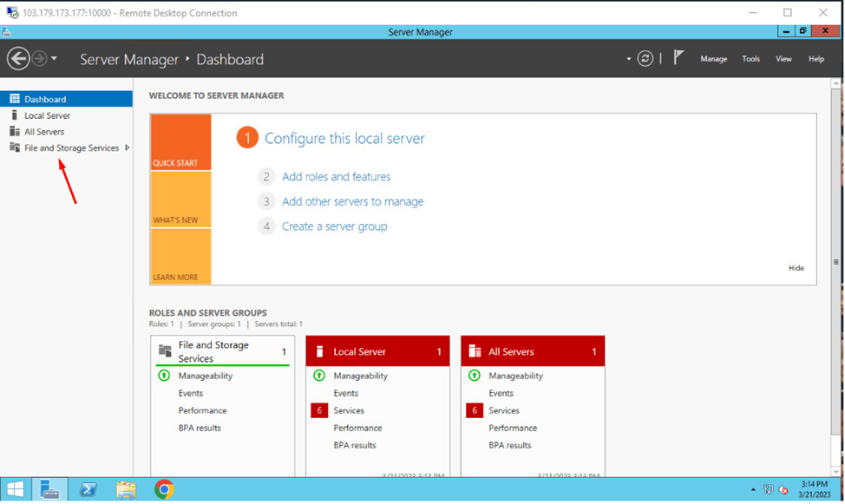Image resolution: width=845 pixels, height=504 pixels.
Task: Open Events in File and Storage Services tile
Action: 191,393
